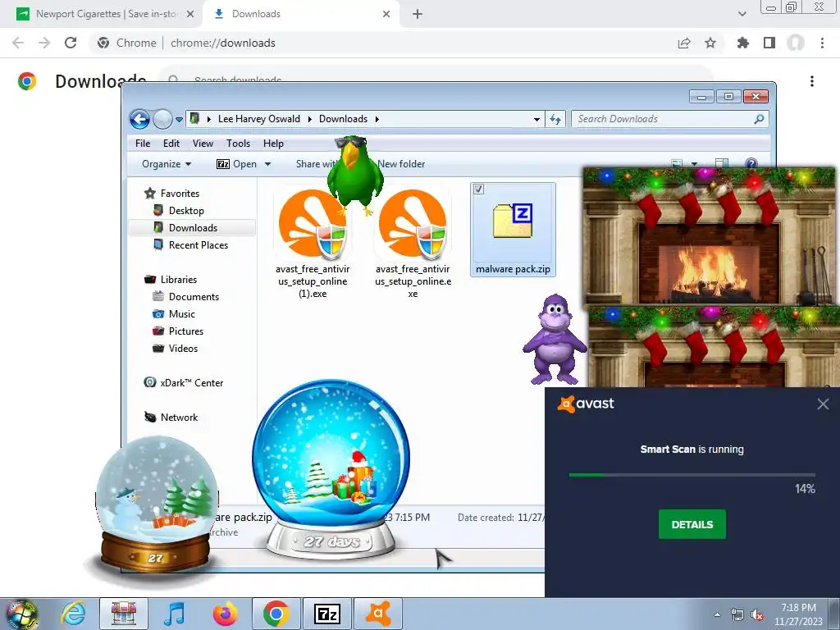Screen dimensions: 840x630
Task: Click Explorer forward arrow button
Action: click(162, 119)
